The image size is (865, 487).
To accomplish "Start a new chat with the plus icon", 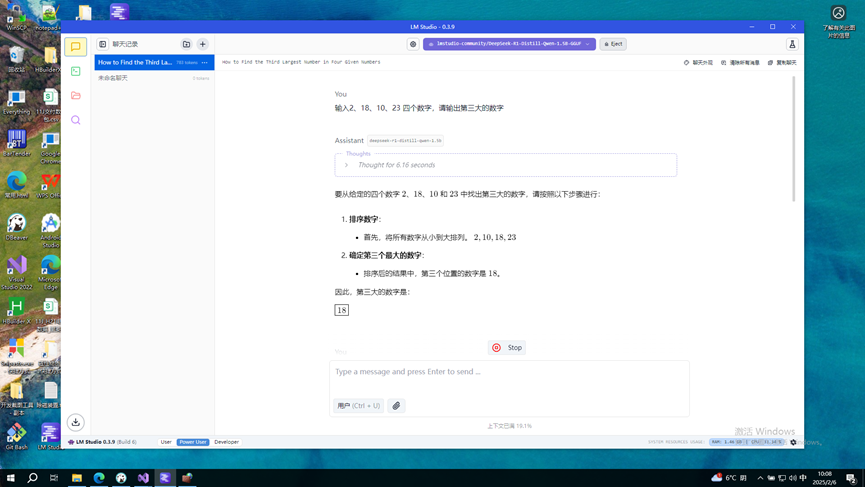I will pyautogui.click(x=202, y=44).
